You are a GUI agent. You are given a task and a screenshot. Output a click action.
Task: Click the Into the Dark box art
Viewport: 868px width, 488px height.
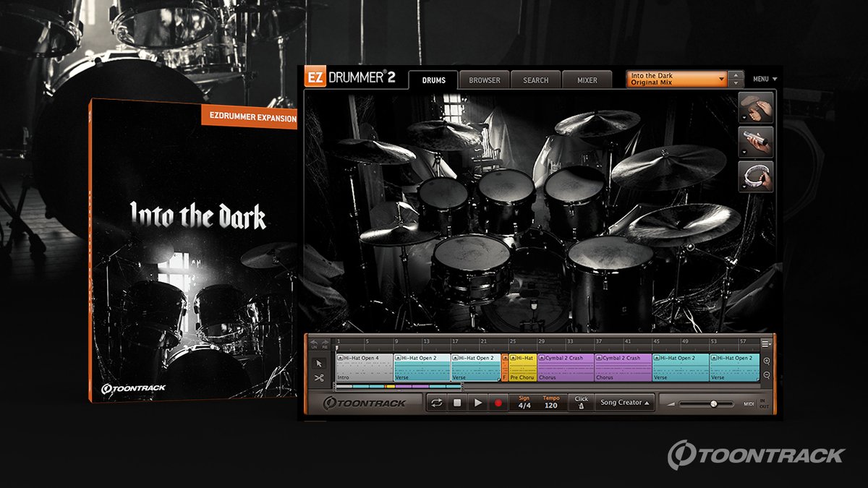[193, 249]
